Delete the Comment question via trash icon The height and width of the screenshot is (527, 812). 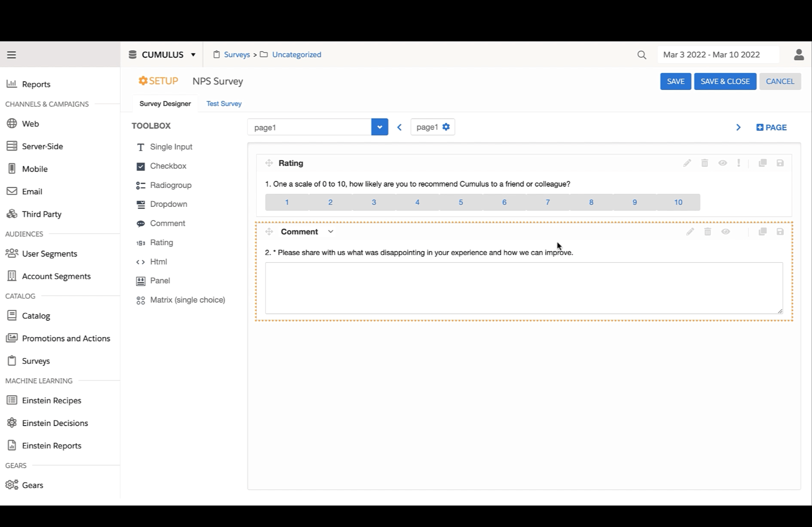click(x=708, y=232)
